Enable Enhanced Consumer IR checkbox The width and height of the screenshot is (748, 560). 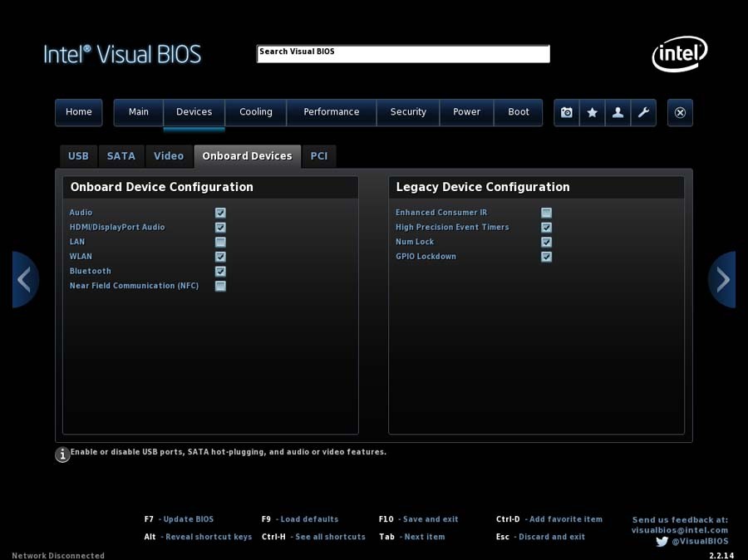(546, 213)
